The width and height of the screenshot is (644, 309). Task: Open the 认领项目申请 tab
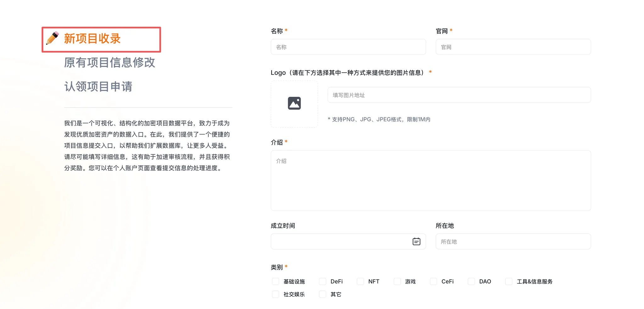coord(98,86)
